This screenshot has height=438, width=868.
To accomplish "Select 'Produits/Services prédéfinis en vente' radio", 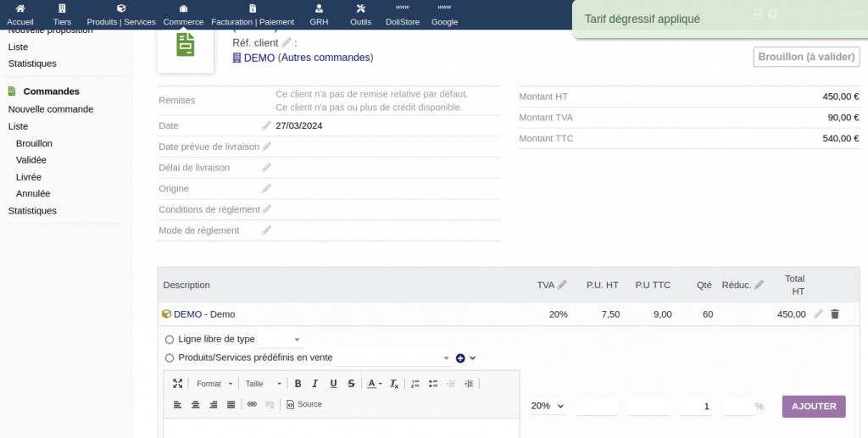I will pyautogui.click(x=170, y=358).
